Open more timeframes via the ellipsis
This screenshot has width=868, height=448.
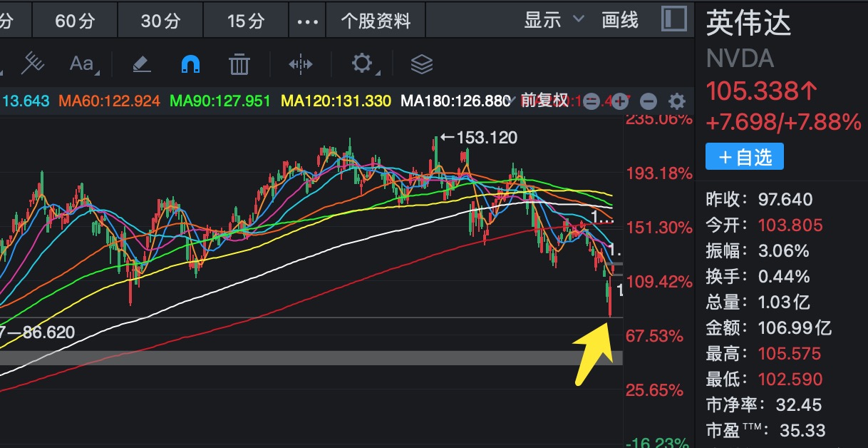tap(307, 21)
